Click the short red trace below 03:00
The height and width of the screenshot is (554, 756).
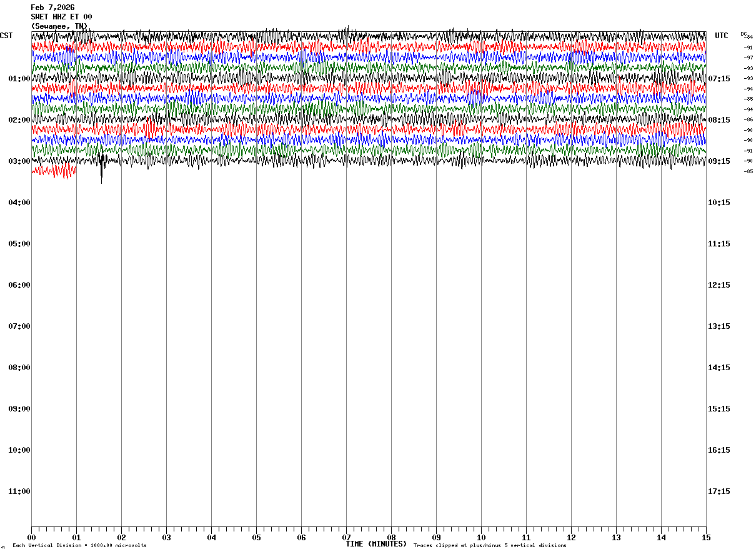pos(54,170)
